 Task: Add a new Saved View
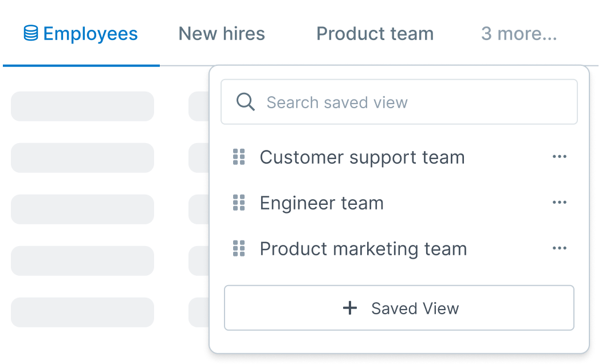399,308
